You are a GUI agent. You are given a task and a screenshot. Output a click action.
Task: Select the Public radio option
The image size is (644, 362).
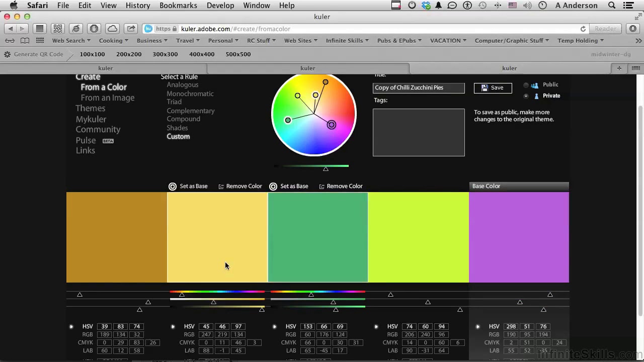(x=526, y=85)
